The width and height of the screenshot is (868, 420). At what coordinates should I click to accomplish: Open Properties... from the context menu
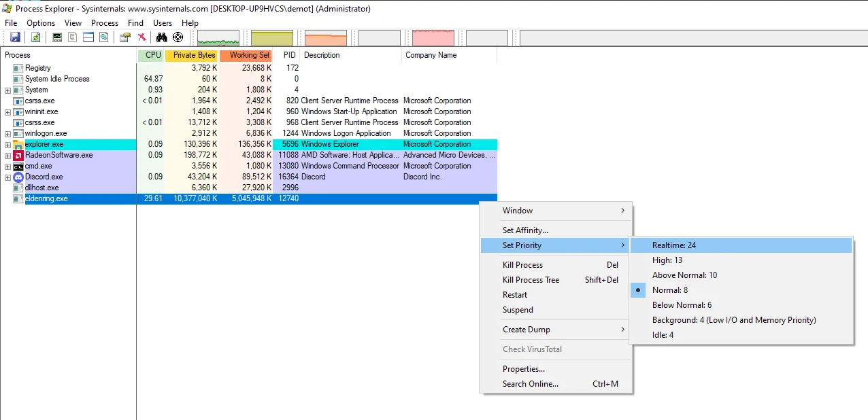click(556, 369)
